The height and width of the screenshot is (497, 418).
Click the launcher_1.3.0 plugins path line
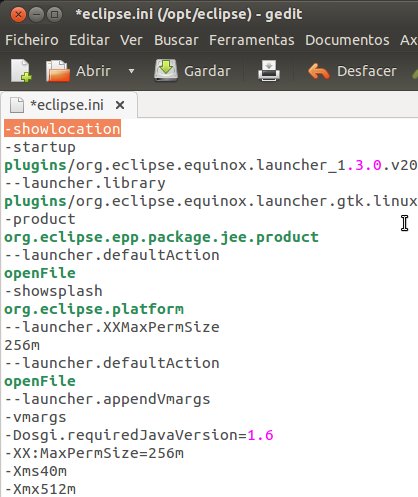click(x=211, y=165)
